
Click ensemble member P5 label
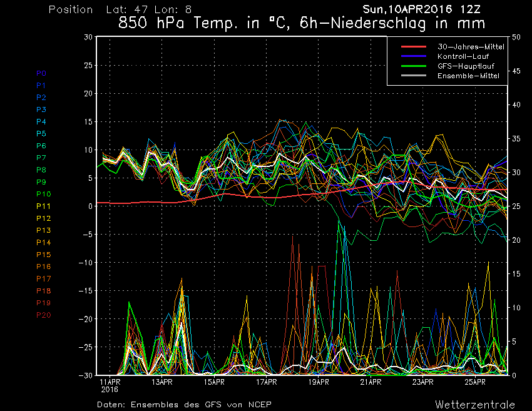tap(41, 133)
